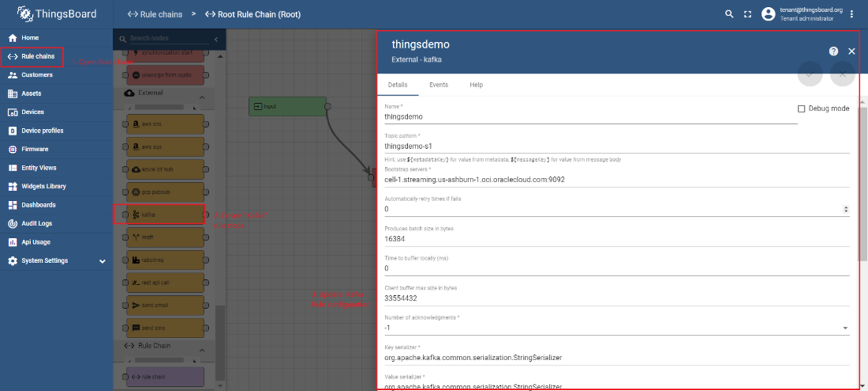Click the Entity Views sidebar icon
Viewport: 868px width, 391px height.
(x=12, y=168)
